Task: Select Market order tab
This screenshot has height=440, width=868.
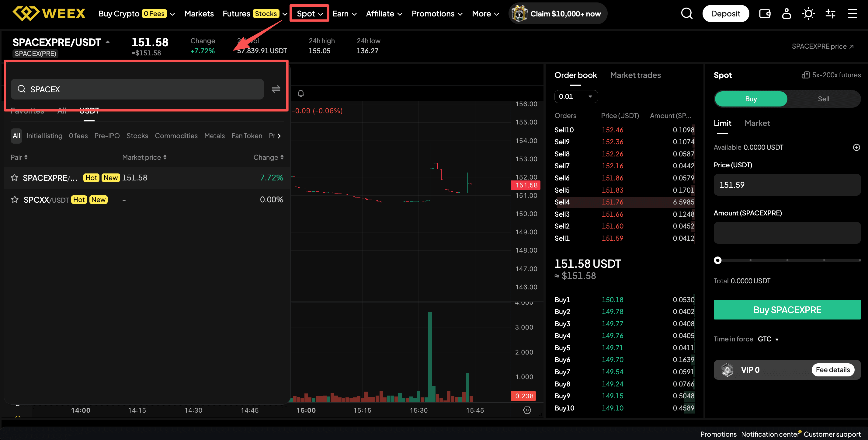Action: (757, 123)
